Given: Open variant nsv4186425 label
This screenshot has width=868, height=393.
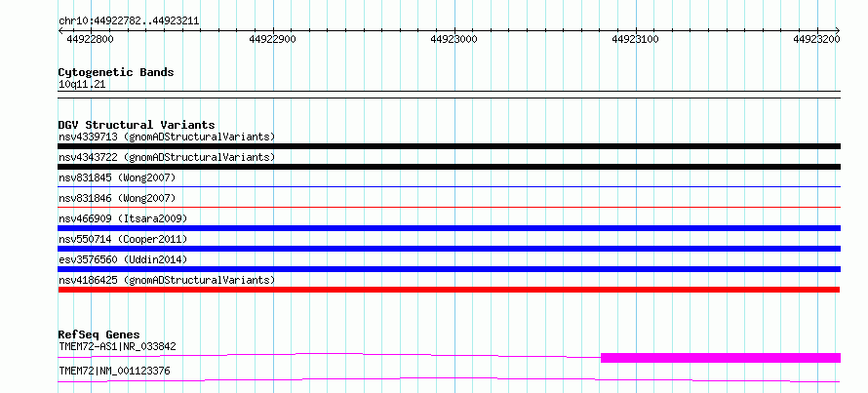Looking at the screenshot, I should coord(167,280).
